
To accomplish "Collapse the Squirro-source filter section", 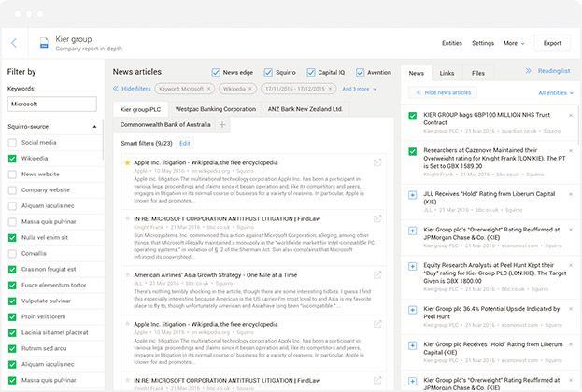I will click(94, 127).
